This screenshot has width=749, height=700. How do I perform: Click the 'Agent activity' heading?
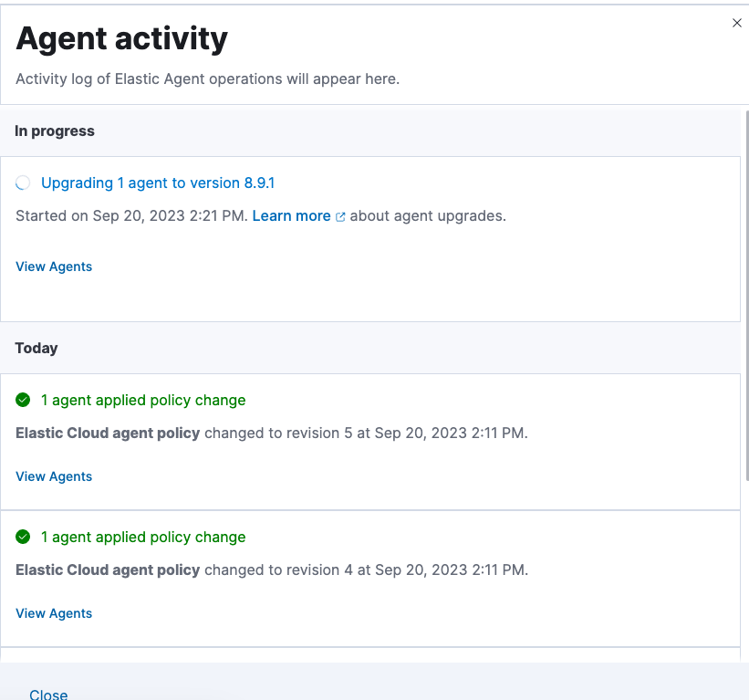click(x=120, y=37)
